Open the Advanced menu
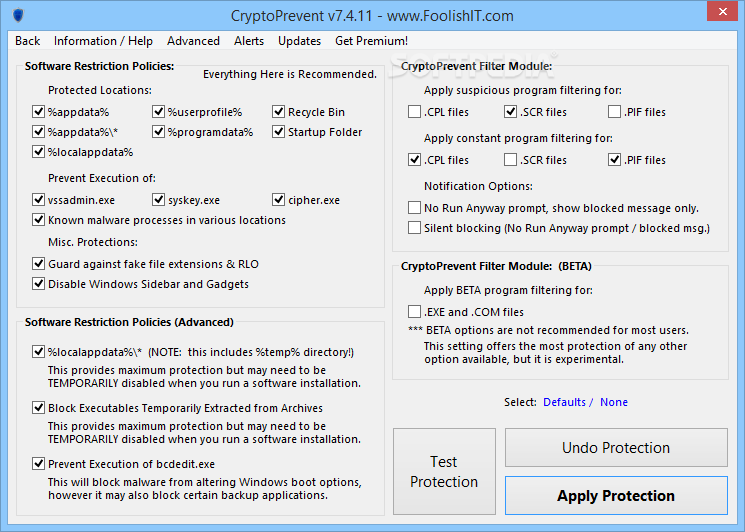Viewport: 745px width, 532px height. [x=193, y=41]
